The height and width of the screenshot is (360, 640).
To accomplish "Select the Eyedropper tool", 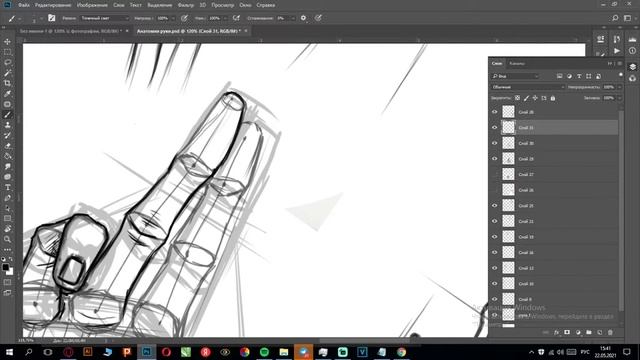I will tap(7, 93).
